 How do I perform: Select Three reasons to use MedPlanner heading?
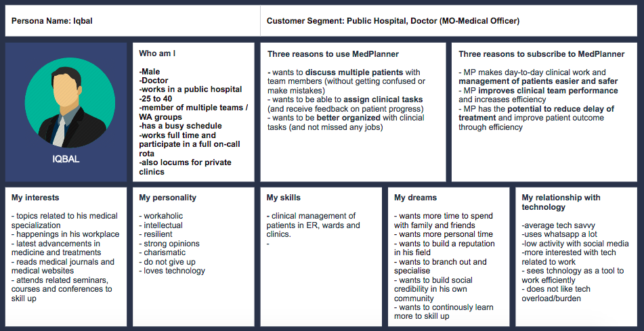point(333,54)
